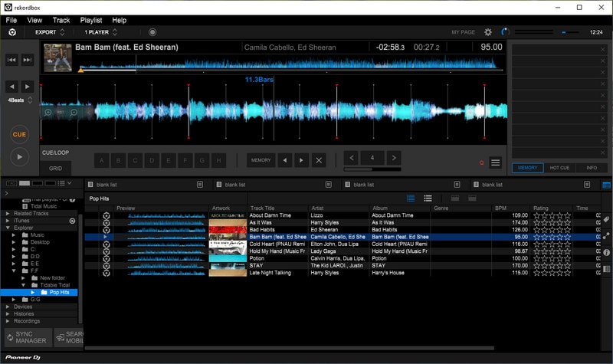Step beat jump forward arrow above 4Beats

pos(28,87)
